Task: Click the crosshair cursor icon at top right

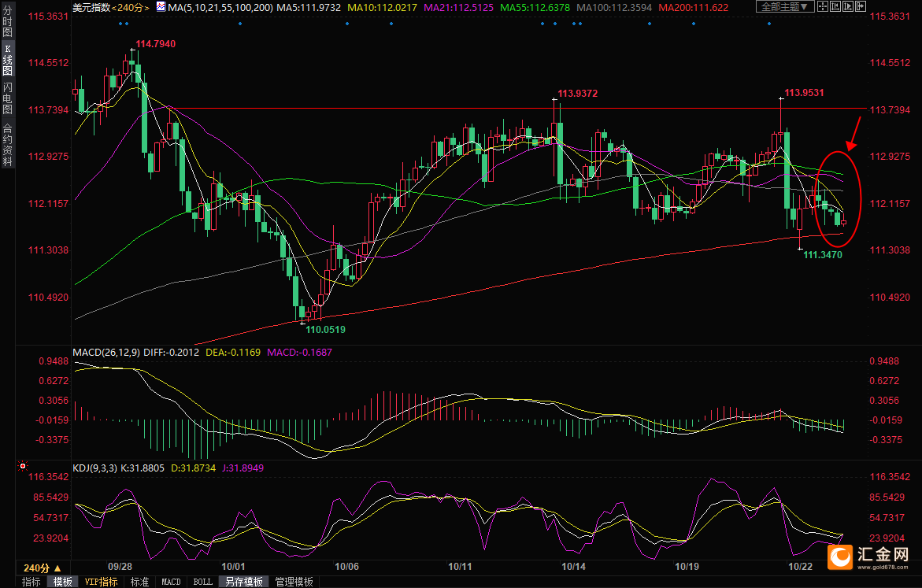Action: [x=822, y=7]
